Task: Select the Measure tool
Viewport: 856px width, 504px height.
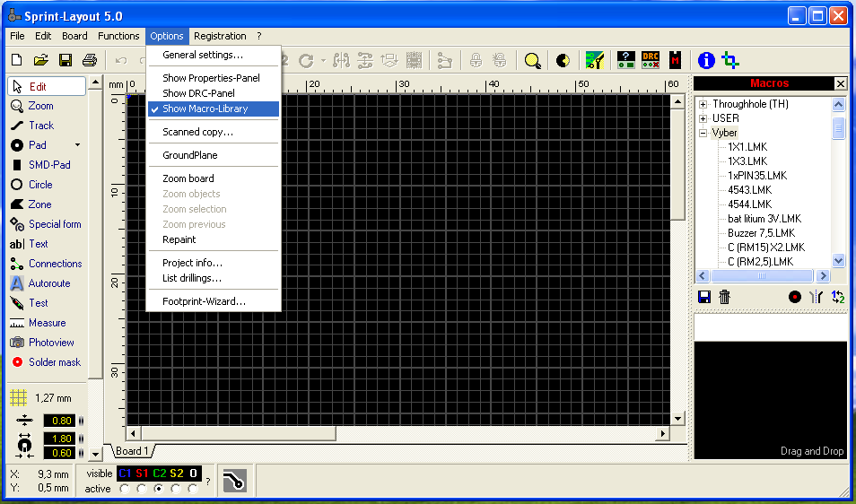Action: [x=47, y=323]
